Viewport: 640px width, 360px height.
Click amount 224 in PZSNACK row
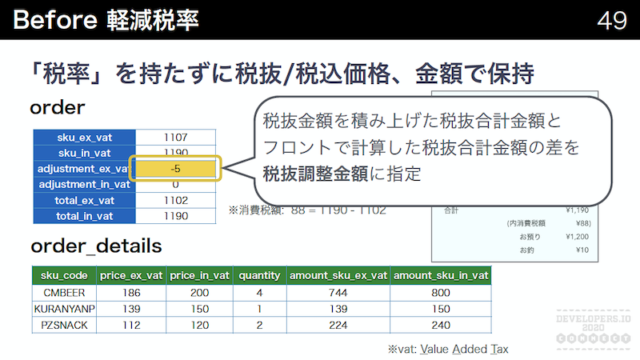[338, 325]
